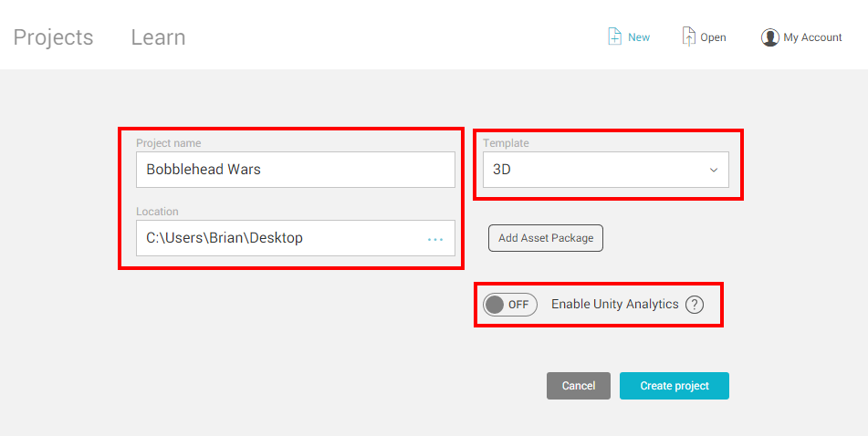The height and width of the screenshot is (436, 868).
Task: Select the My Account text label
Action: coord(812,37)
